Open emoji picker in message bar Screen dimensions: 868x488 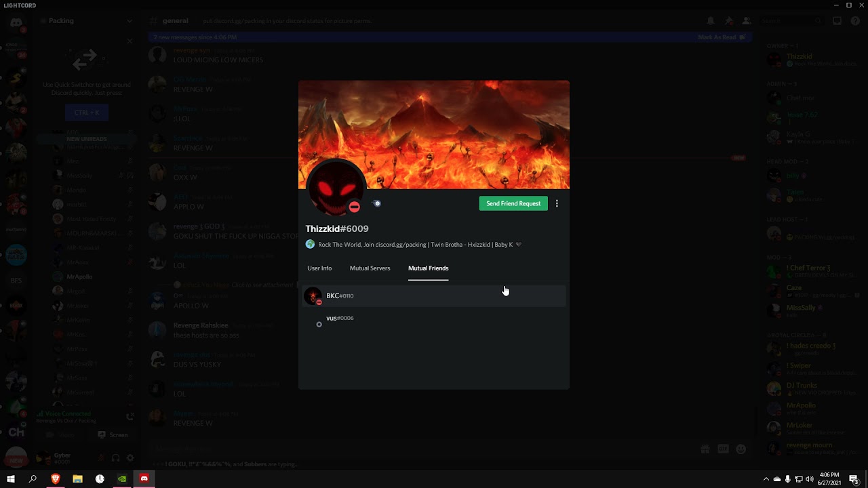[741, 449]
